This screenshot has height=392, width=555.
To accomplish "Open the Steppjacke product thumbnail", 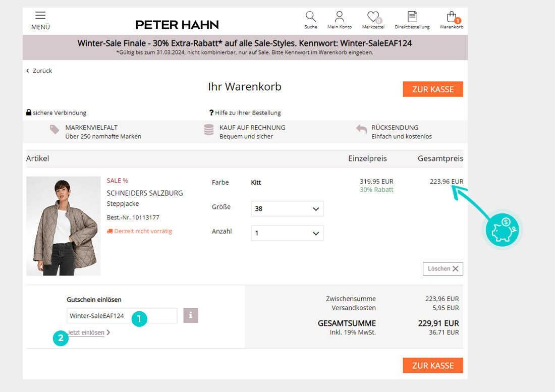I will (64, 226).
